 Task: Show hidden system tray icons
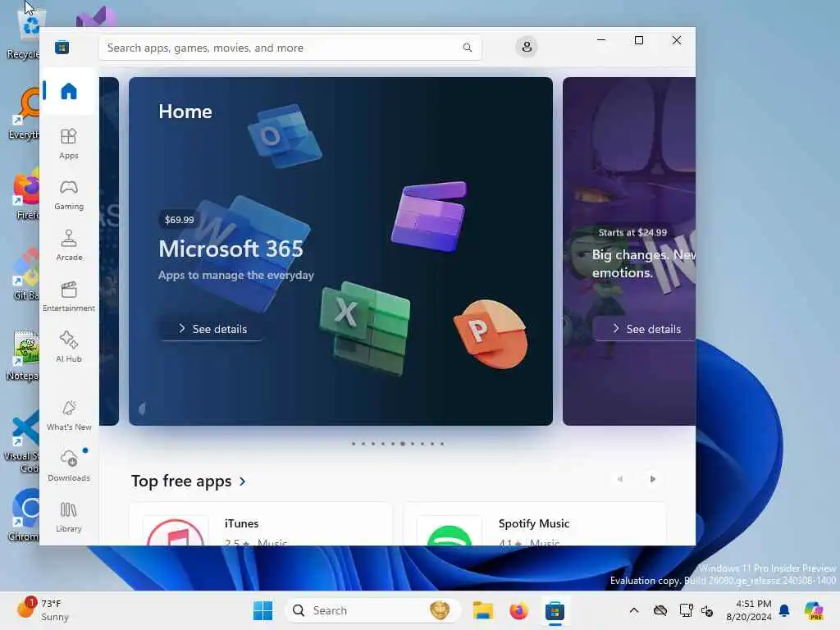click(634, 610)
